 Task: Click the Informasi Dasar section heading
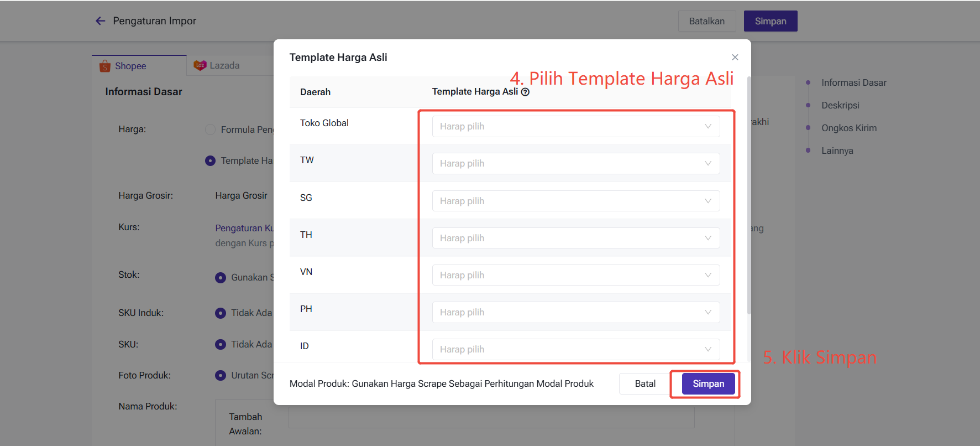click(144, 92)
